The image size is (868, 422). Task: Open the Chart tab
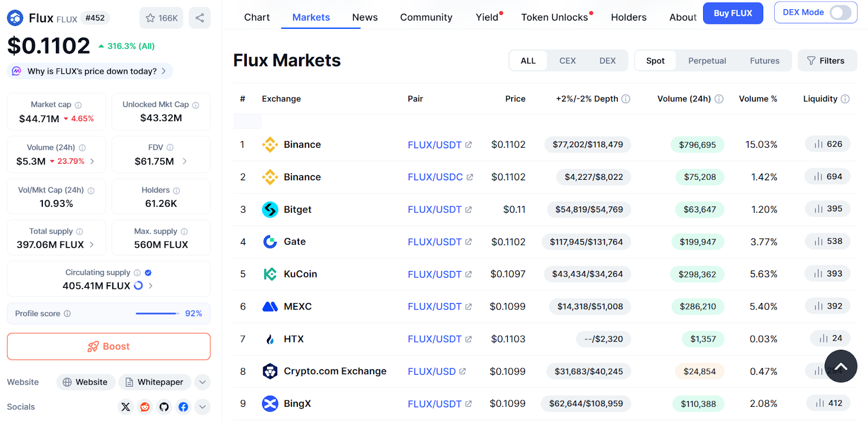coord(257,17)
